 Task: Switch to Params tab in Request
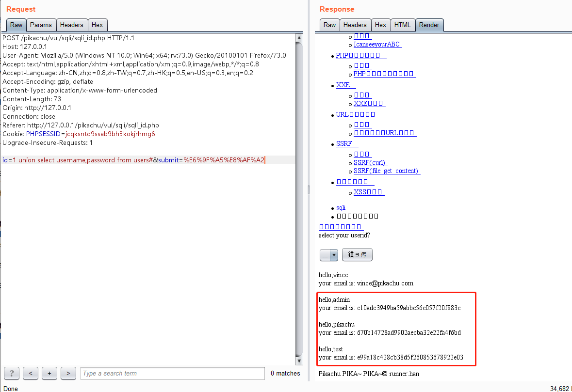[x=41, y=25]
